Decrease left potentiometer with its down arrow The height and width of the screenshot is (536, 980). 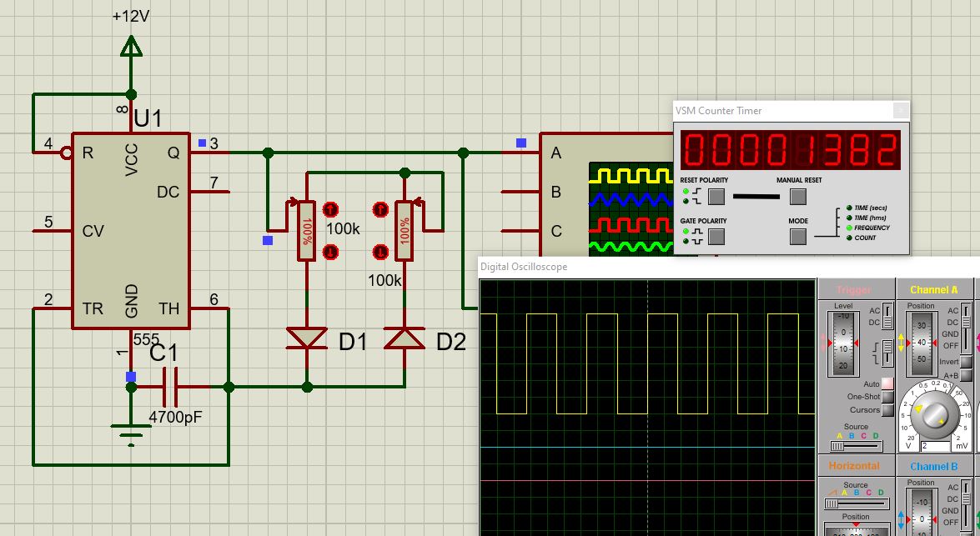(329, 250)
